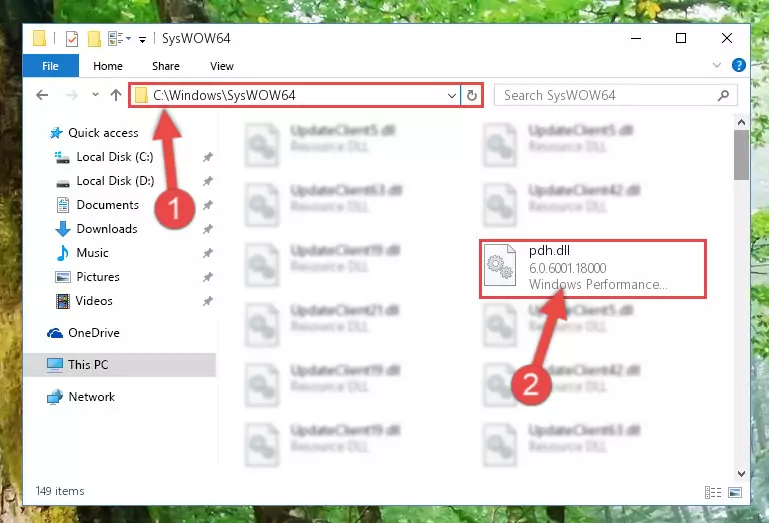Click the pin icon beside Local Disk (D:)

tap(208, 181)
